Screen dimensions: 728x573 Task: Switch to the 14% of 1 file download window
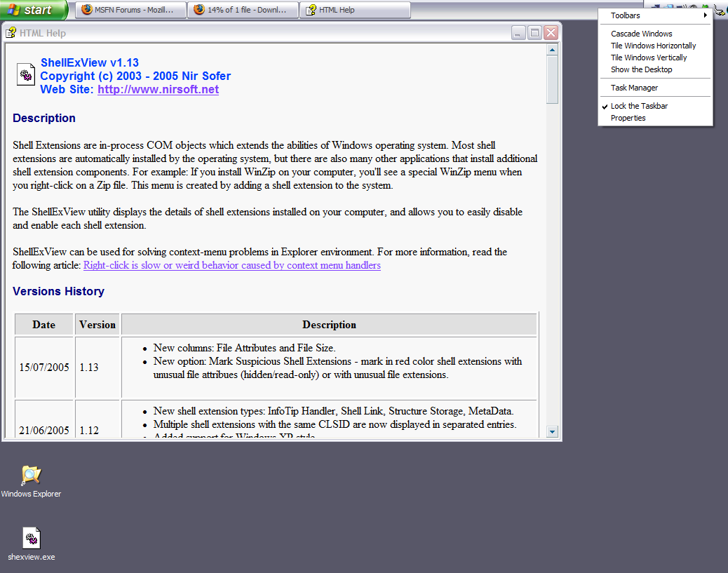[x=243, y=10]
